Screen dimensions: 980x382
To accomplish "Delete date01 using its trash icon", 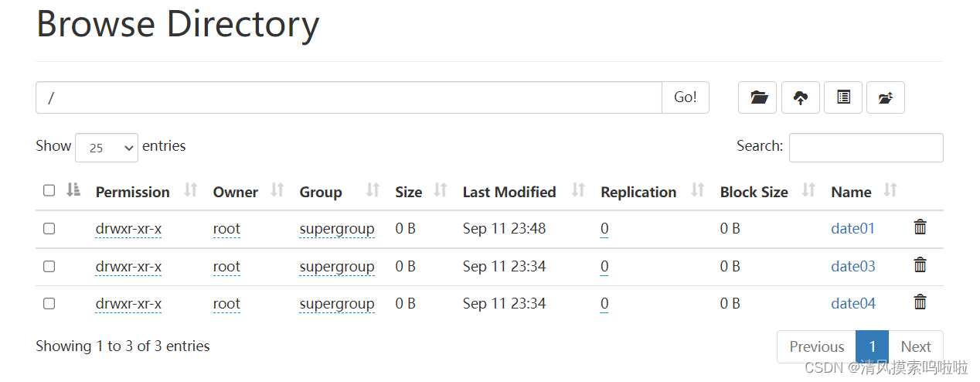I will [920, 227].
